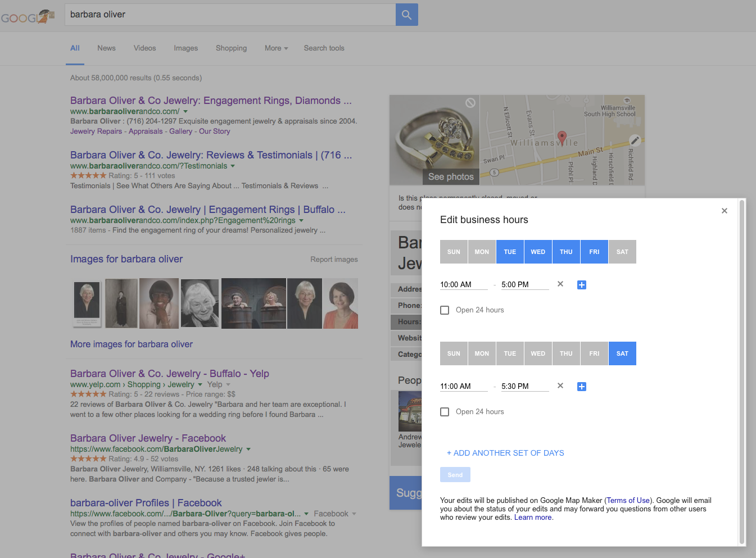Screen dimensions: 756x558
Task: Open More images for barbara oliver
Action: click(132, 344)
